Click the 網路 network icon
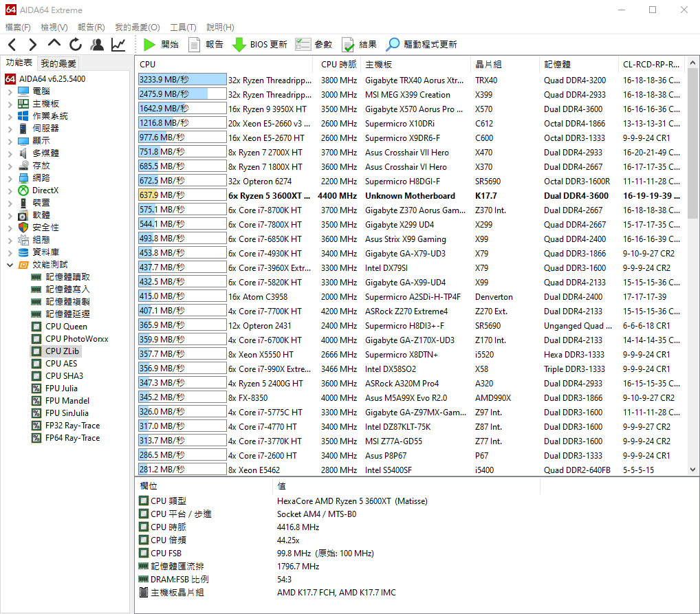 pos(23,178)
